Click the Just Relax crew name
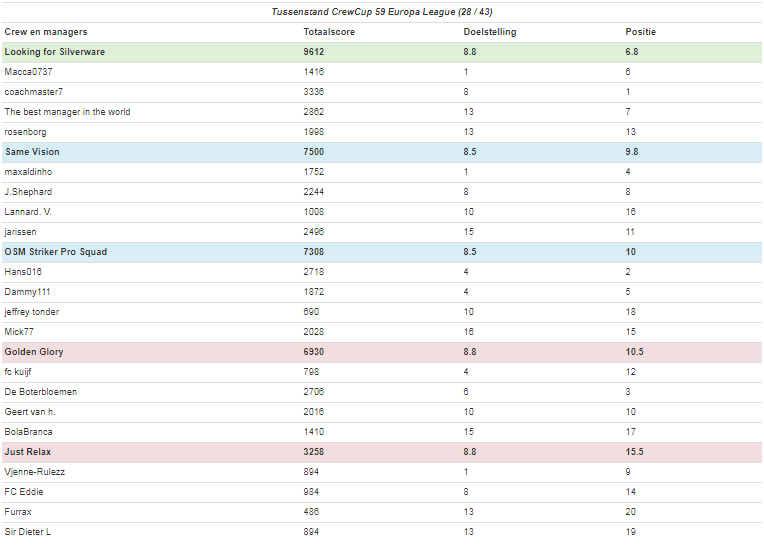Image resolution: width=764 pixels, height=550 pixels. click(28, 452)
